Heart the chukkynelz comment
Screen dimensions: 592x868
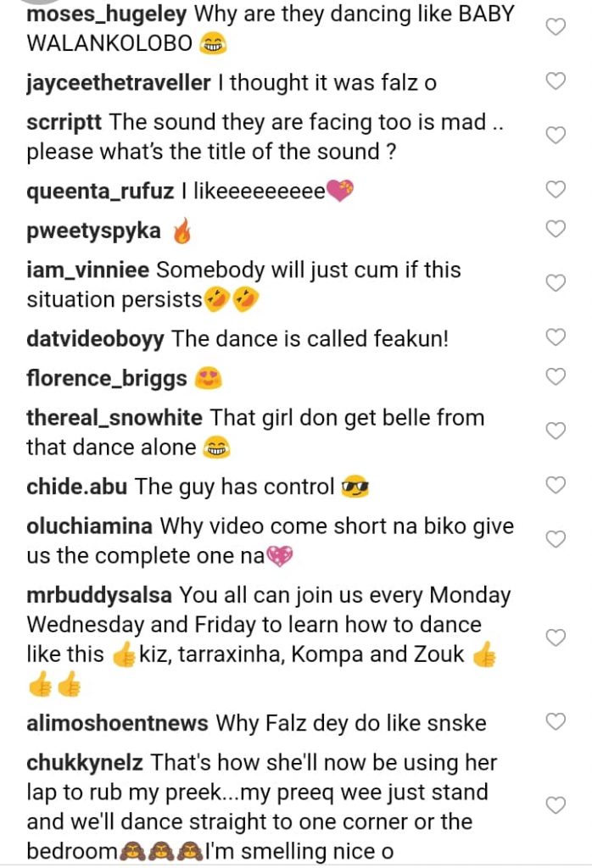tap(555, 805)
